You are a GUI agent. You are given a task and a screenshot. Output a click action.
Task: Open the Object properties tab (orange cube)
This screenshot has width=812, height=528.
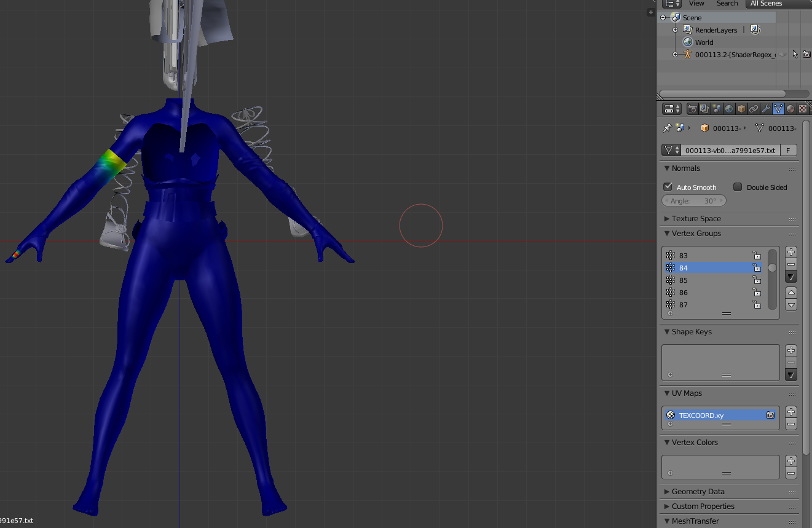(x=741, y=109)
